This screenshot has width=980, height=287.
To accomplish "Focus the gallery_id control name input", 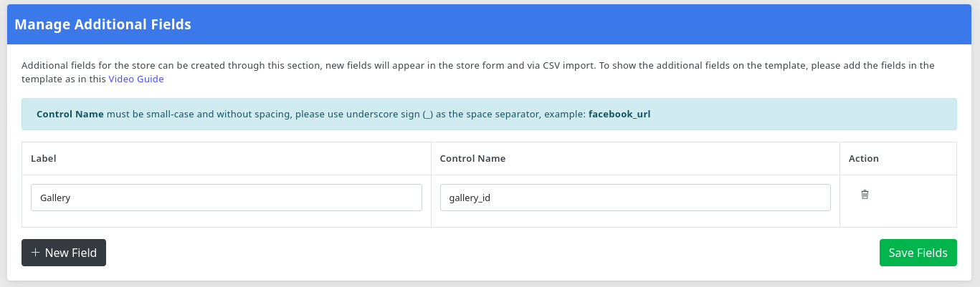I will click(x=634, y=198).
